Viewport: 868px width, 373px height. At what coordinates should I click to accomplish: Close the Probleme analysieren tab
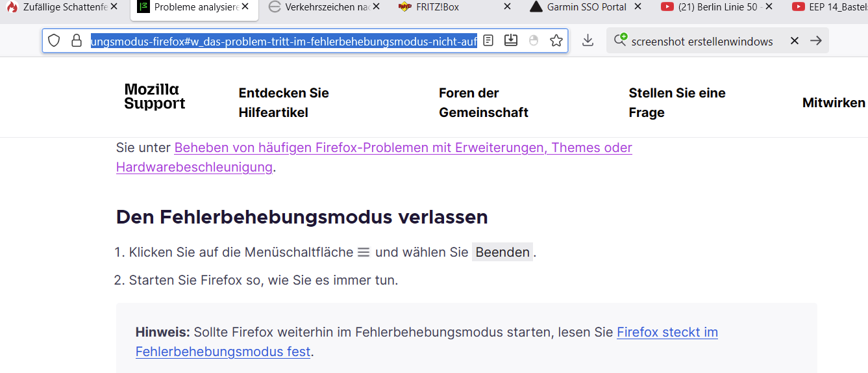pos(245,6)
